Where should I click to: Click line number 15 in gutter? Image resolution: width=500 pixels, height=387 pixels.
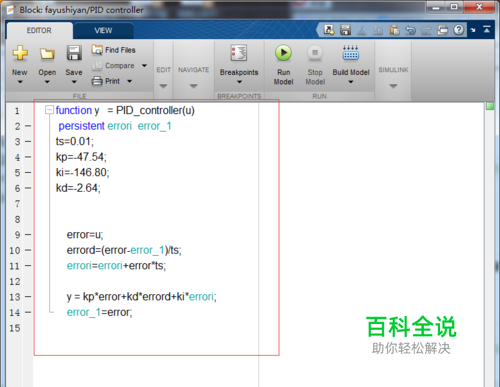(15, 328)
